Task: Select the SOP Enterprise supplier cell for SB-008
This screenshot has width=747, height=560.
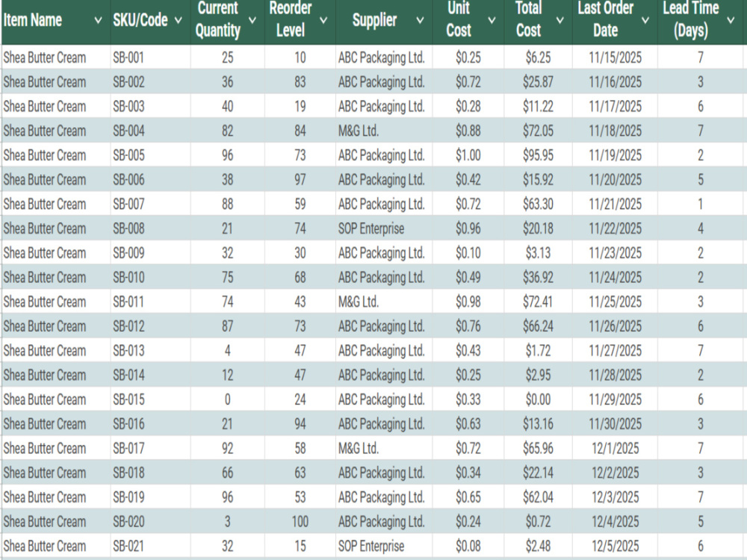Action: [x=384, y=228]
